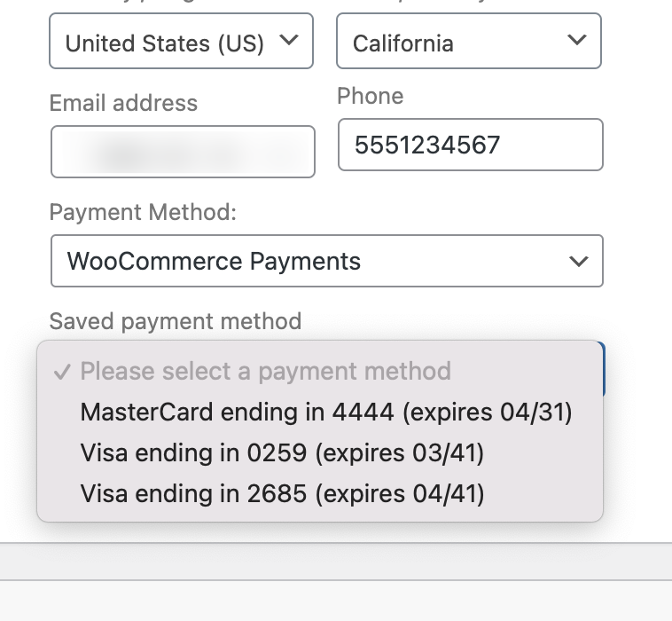Image resolution: width=672 pixels, height=621 pixels.
Task: Pick Visa ending in 2685
Action: click(282, 493)
